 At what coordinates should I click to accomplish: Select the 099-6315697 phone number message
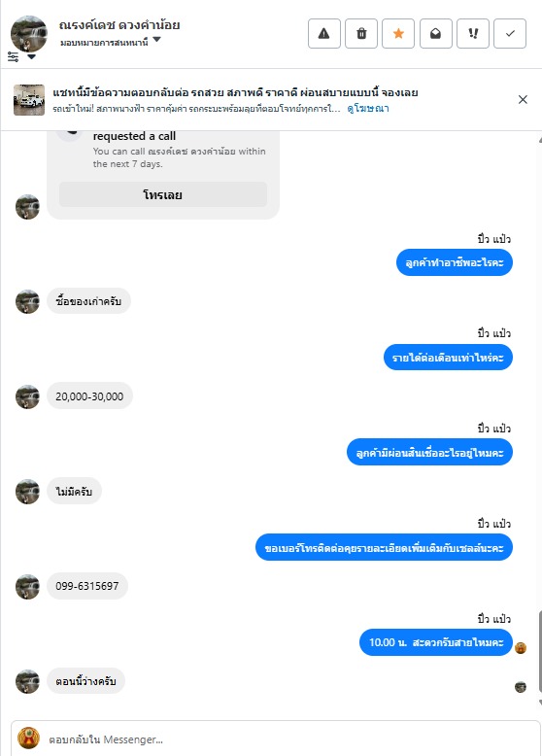point(87,586)
